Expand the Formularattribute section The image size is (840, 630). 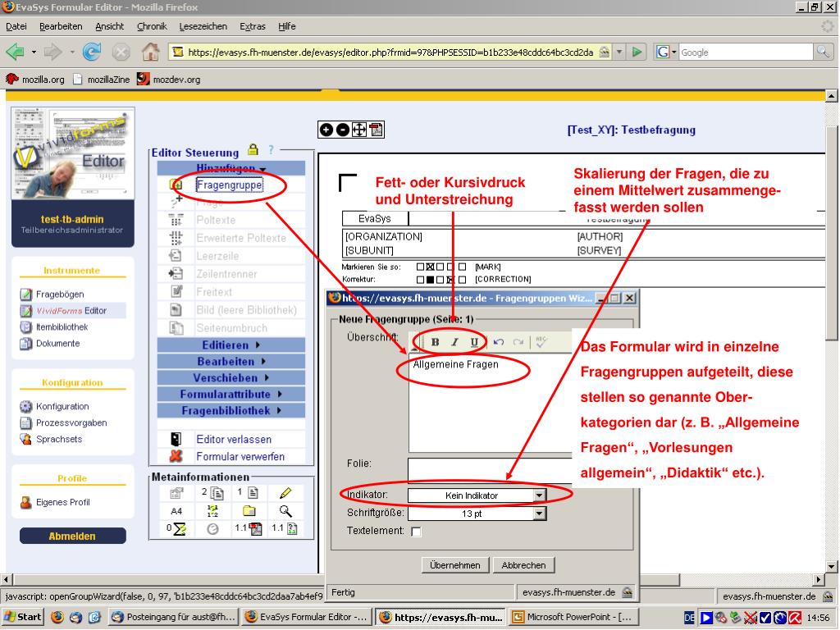point(231,395)
